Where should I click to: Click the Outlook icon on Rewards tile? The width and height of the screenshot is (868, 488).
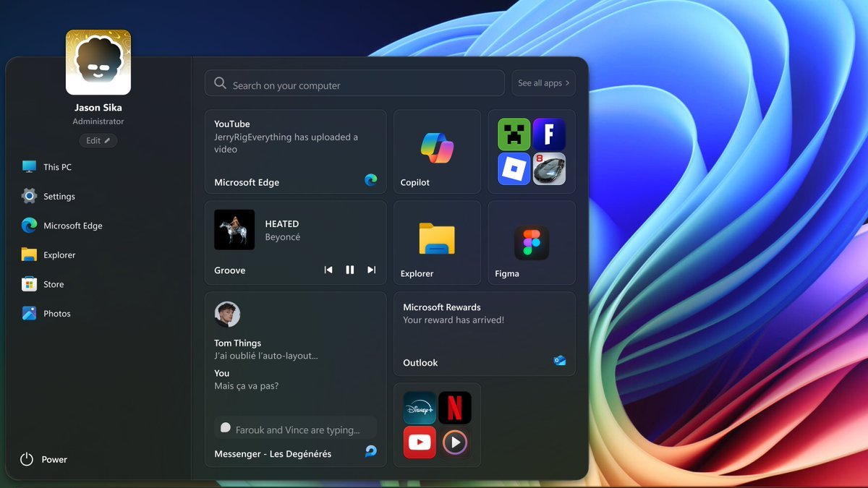pos(560,360)
